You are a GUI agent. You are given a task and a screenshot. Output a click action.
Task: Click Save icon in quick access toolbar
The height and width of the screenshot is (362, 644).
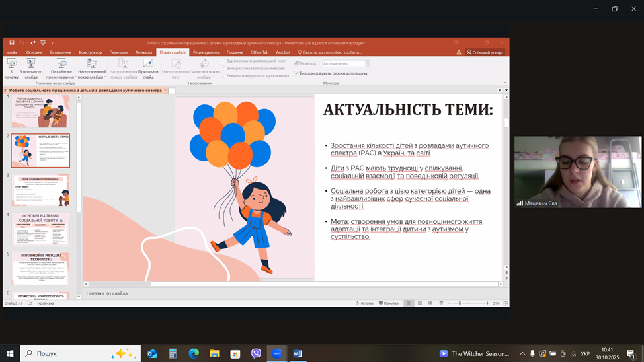coord(12,43)
